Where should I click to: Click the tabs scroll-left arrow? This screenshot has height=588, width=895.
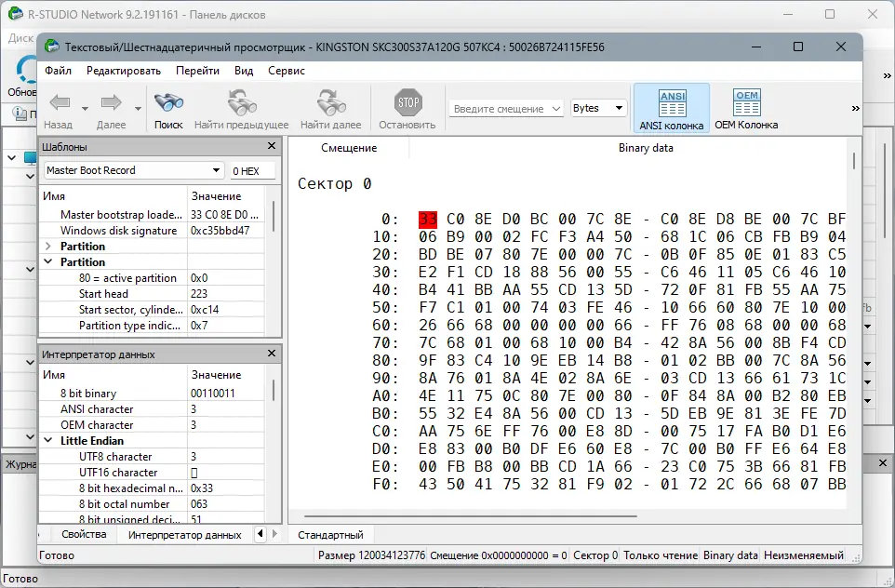click(260, 534)
